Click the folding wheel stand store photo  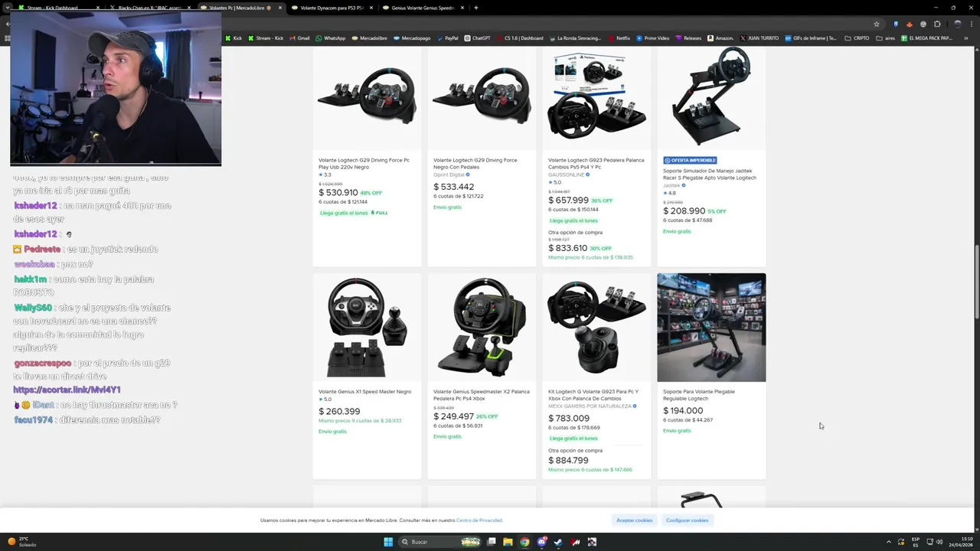coord(711,328)
